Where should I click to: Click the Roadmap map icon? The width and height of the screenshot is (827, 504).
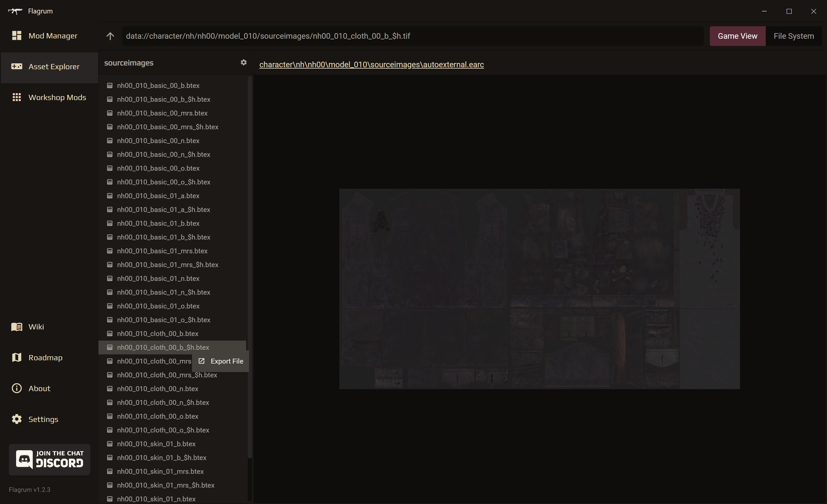[x=16, y=357]
